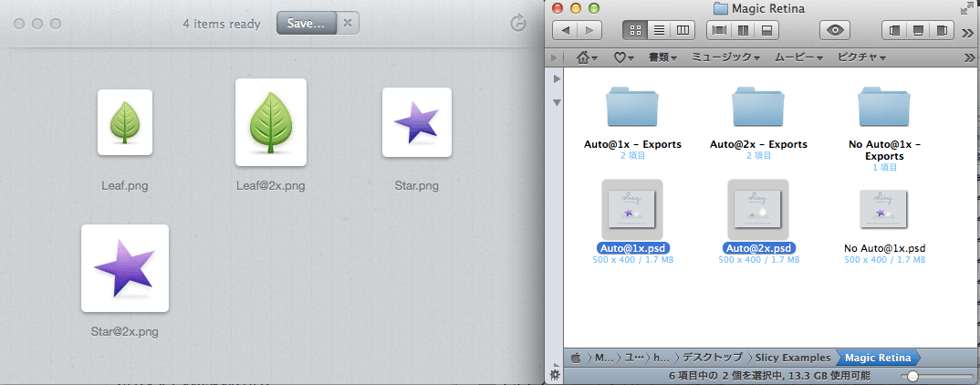Switch to list view

coord(659,30)
